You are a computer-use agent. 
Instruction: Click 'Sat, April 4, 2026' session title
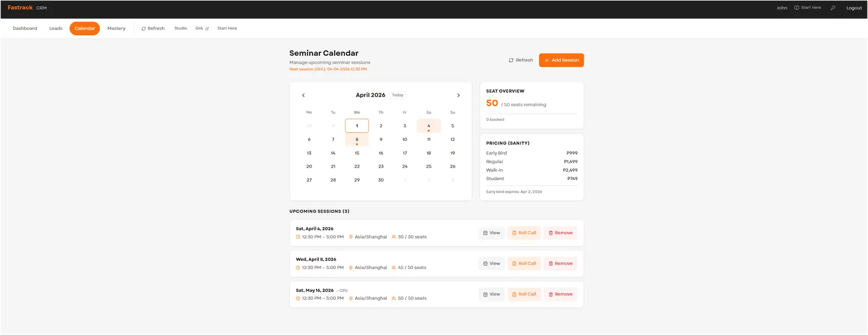point(315,229)
